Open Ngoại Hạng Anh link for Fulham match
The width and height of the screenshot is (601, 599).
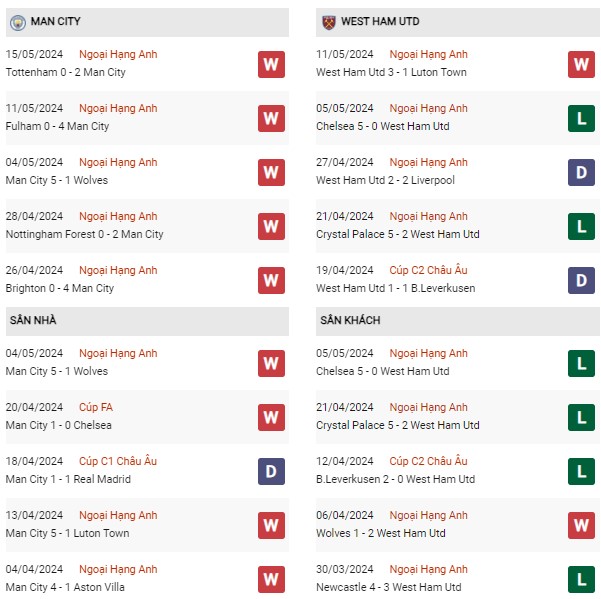[x=118, y=108]
